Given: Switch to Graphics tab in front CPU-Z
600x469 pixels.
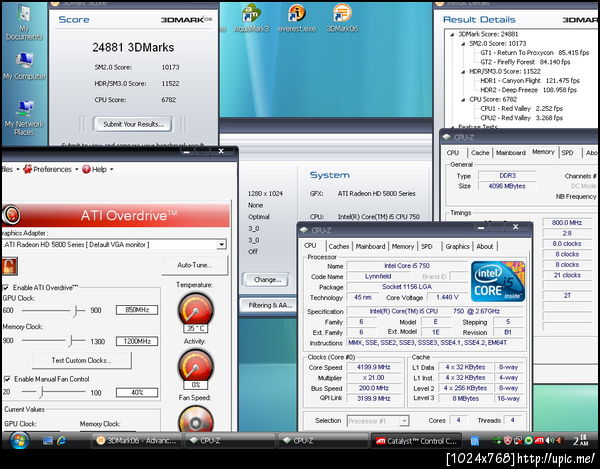Looking at the screenshot, I should (x=457, y=246).
